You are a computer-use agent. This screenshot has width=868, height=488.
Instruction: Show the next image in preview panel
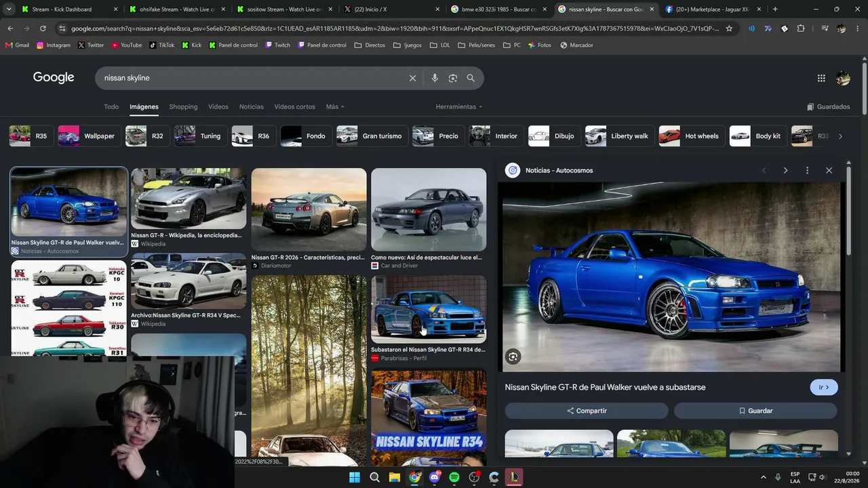pyautogui.click(x=785, y=170)
